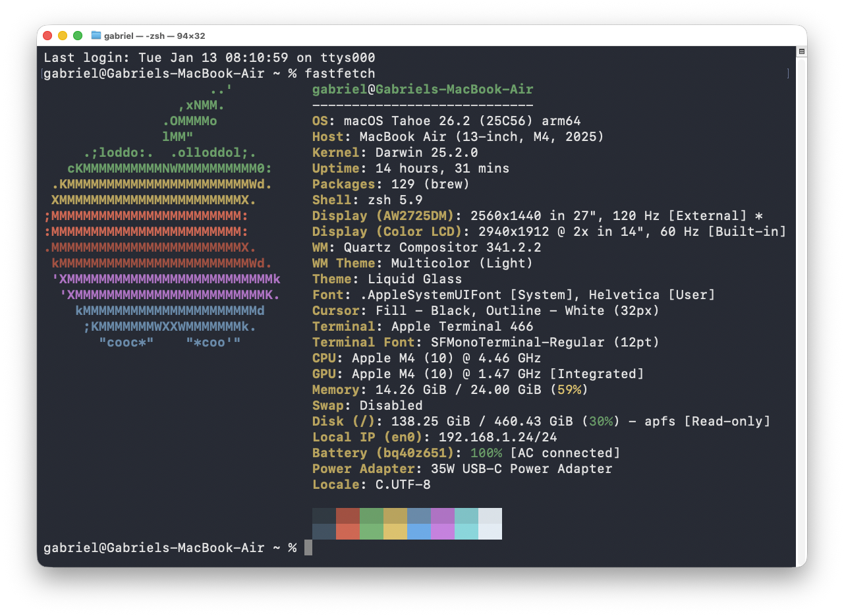Click 'SFMonoTerminal-Regular (12pt)' text
This screenshot has width=844, height=616.
tap(546, 343)
